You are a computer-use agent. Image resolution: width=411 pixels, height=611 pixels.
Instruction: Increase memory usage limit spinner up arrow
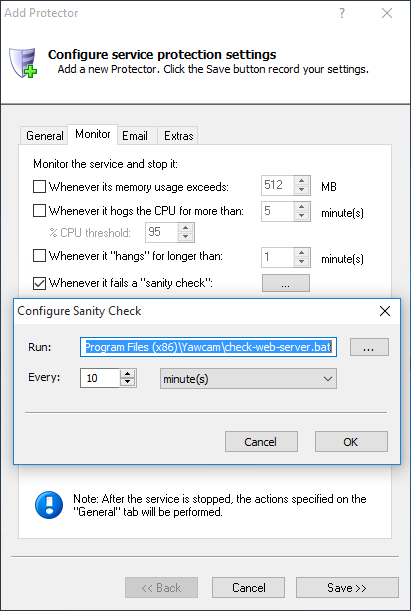tap(302, 181)
